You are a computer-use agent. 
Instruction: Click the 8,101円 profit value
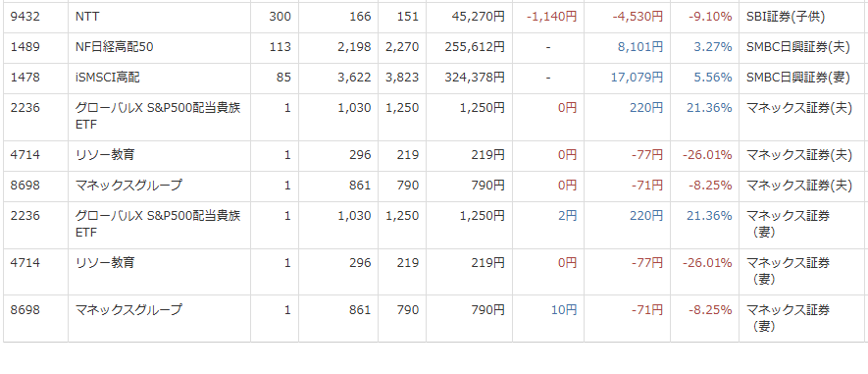click(x=639, y=48)
